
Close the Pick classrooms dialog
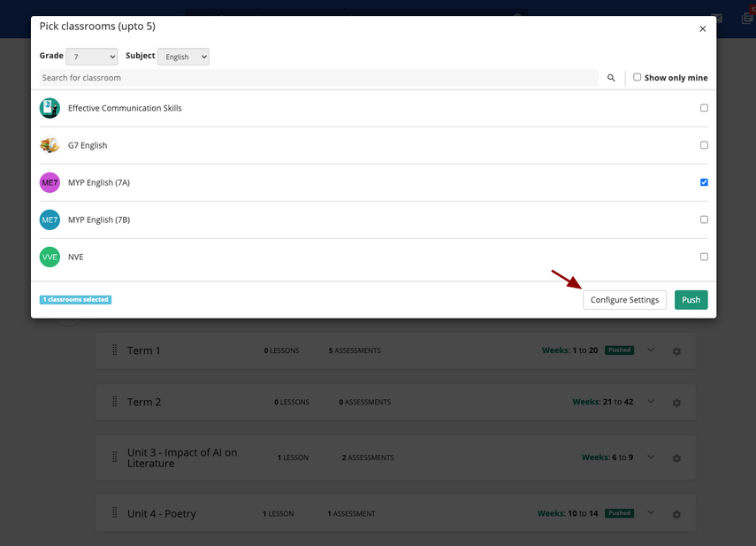[703, 29]
